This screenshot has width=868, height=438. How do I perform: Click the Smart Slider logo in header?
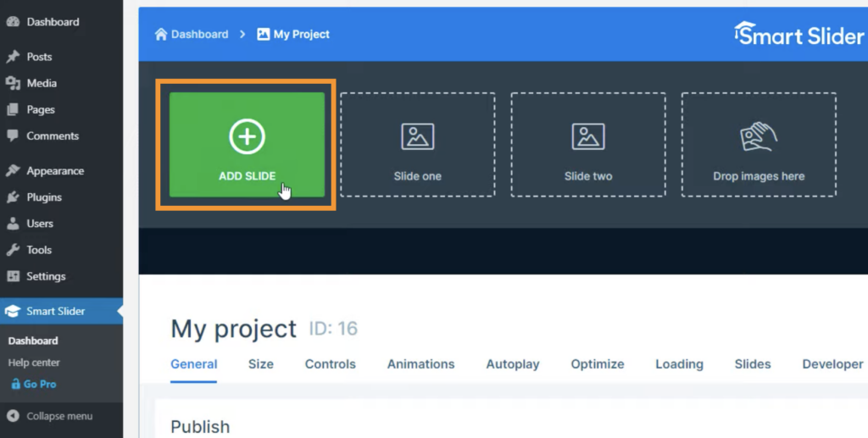tap(798, 35)
